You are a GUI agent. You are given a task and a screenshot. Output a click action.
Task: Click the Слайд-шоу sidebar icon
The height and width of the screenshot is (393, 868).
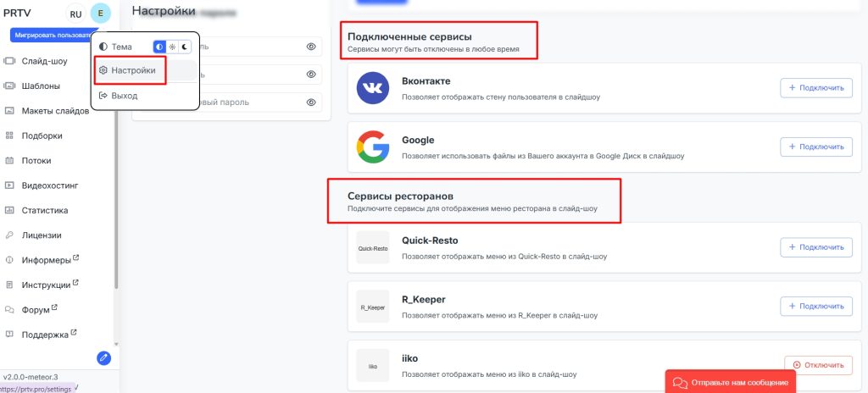[10, 61]
